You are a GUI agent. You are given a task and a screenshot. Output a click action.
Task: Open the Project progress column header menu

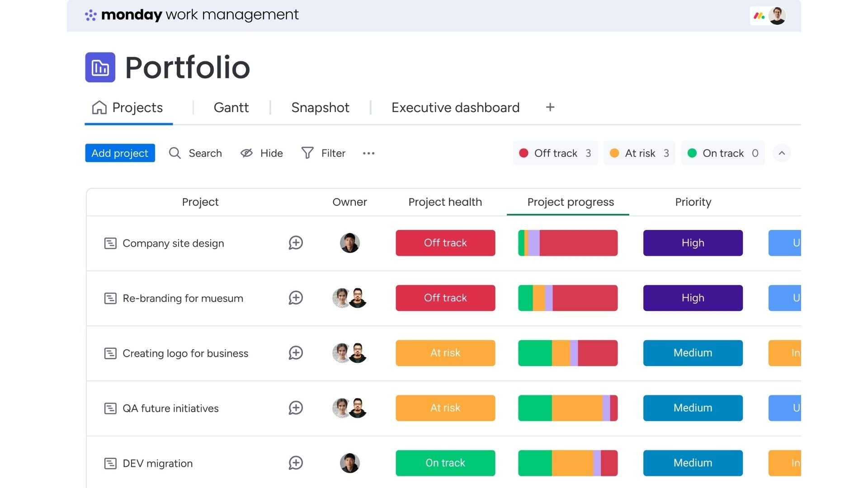point(570,202)
